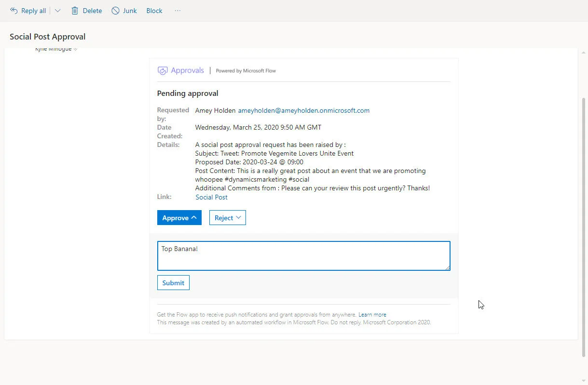Open ameyholden@ameyholden.onmicrosoft.com email link
Image resolution: width=588 pixels, height=385 pixels.
coord(304,110)
